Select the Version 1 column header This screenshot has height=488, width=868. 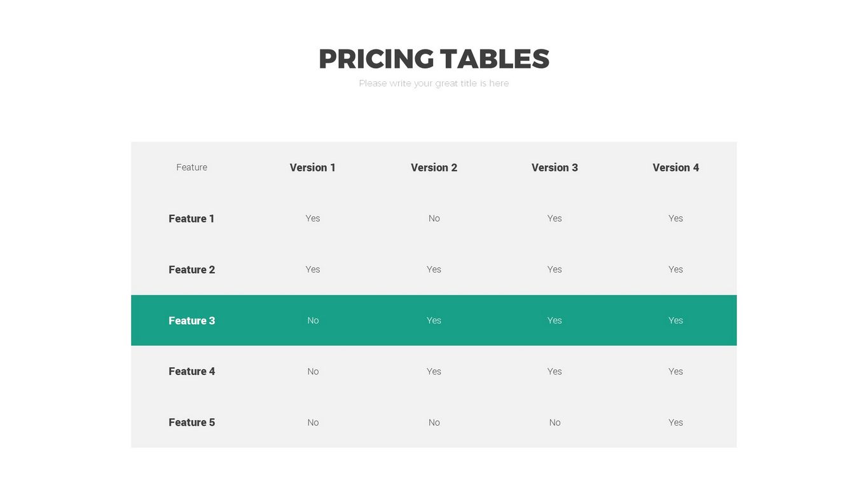pos(312,167)
